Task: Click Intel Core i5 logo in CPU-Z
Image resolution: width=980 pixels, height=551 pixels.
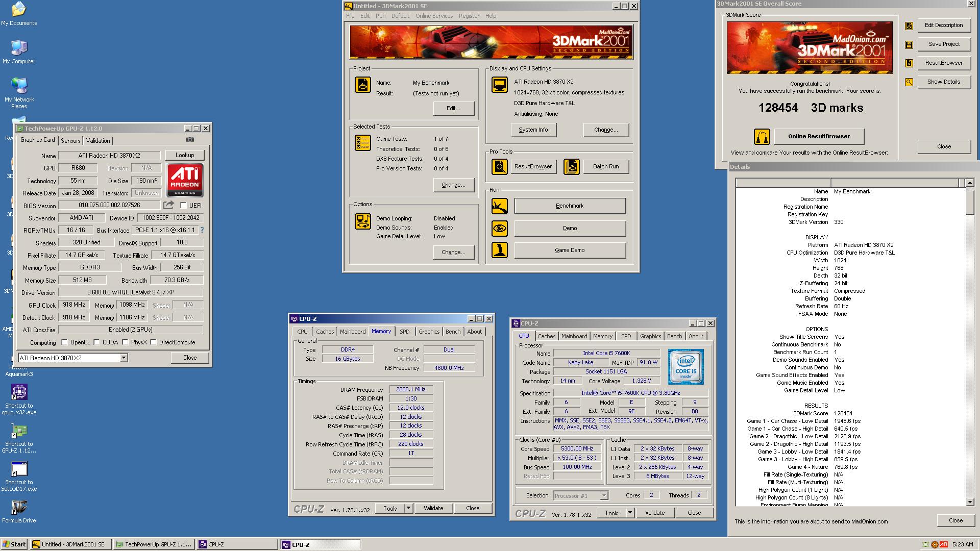Action: coord(686,367)
